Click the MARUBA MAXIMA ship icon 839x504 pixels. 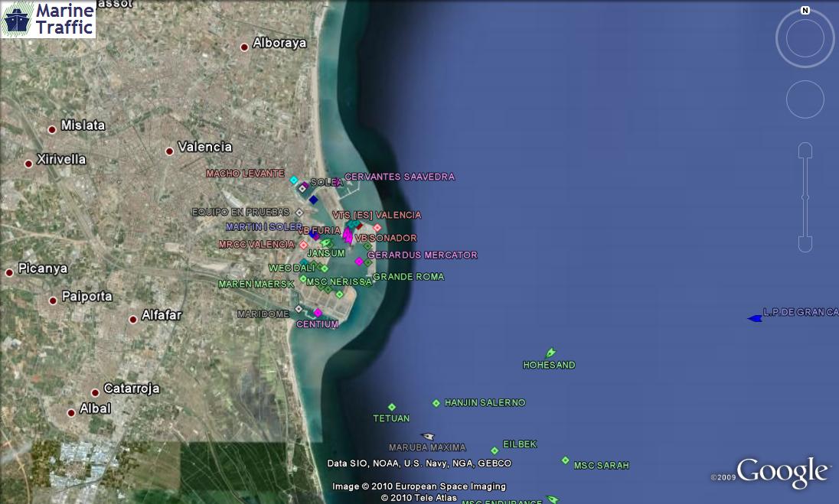[428, 437]
